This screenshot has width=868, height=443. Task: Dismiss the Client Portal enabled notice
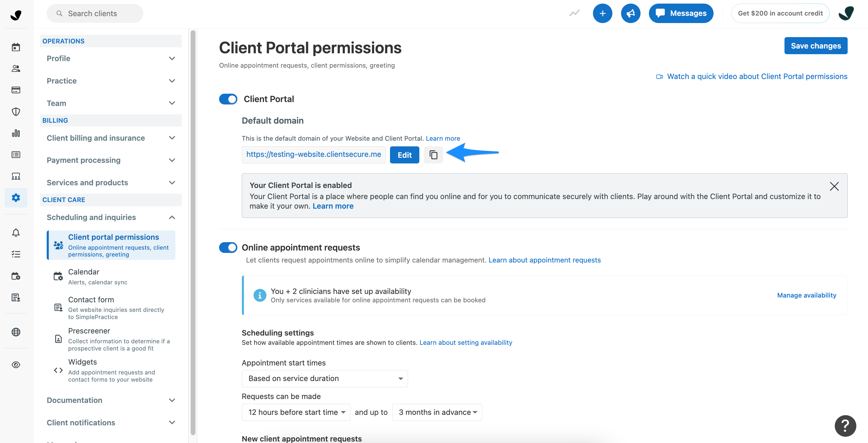click(834, 186)
